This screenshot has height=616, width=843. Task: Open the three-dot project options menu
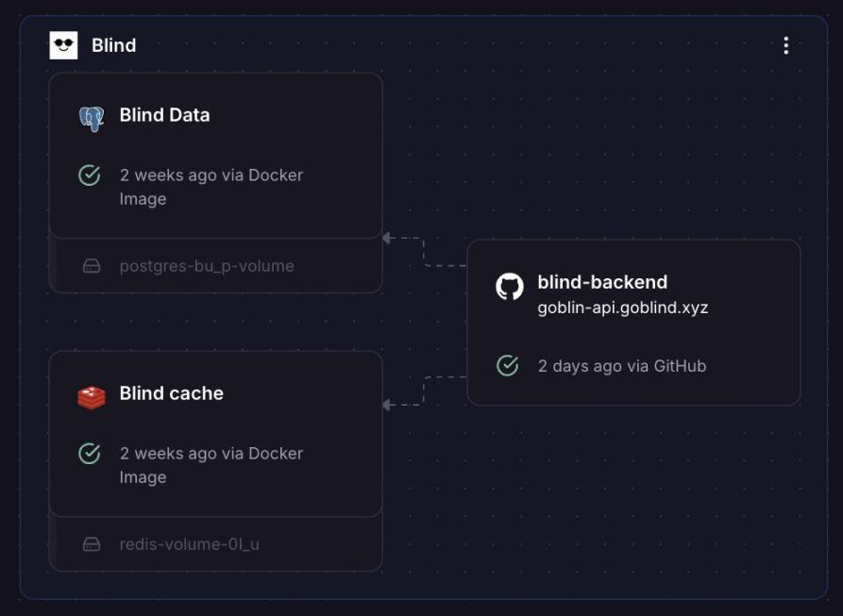point(785,45)
